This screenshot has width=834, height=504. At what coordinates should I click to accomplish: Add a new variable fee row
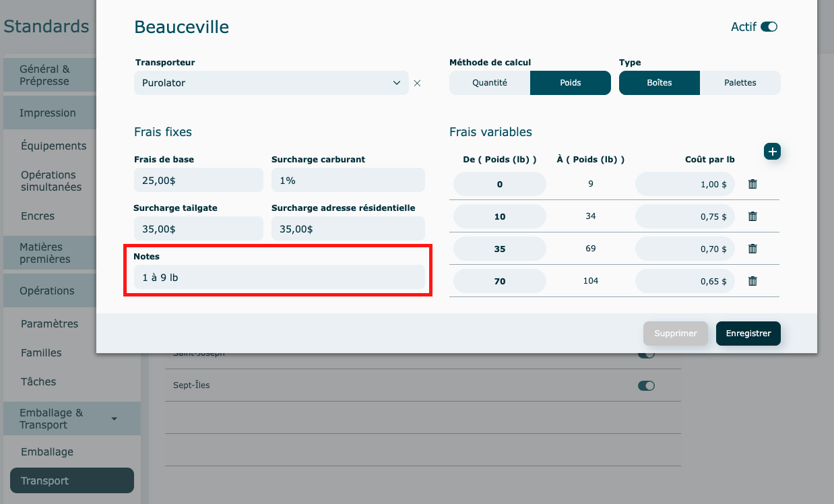tap(772, 152)
